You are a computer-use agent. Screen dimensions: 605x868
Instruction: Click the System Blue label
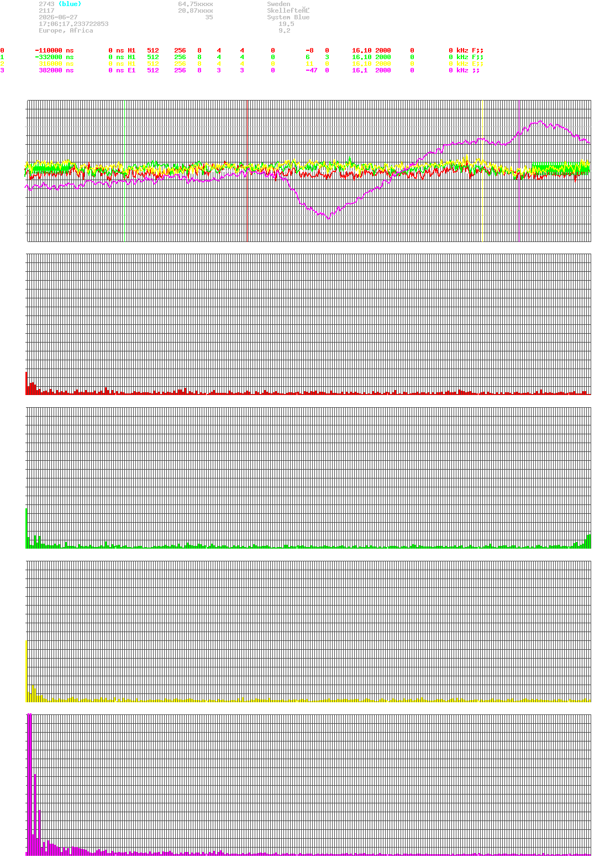tap(288, 17)
